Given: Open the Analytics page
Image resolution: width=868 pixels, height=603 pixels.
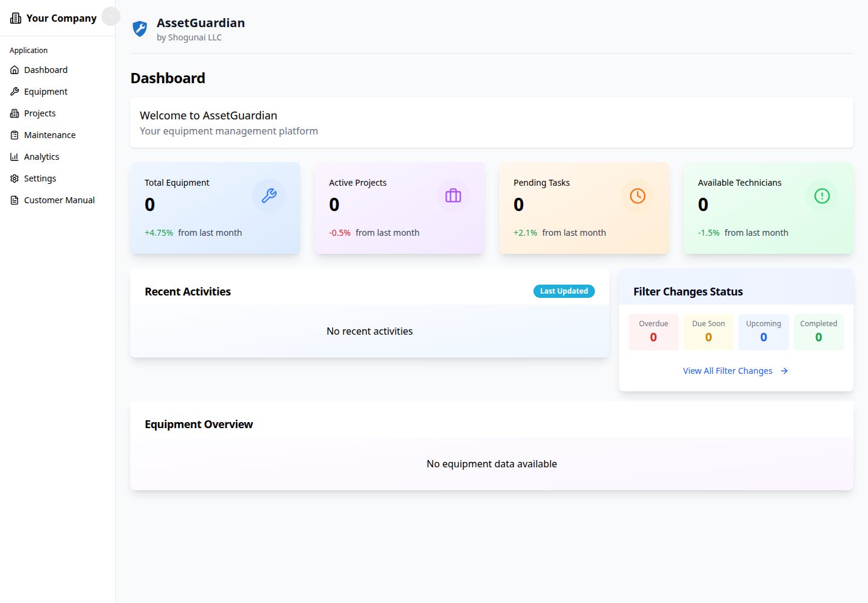Looking at the screenshot, I should click(57, 157).
